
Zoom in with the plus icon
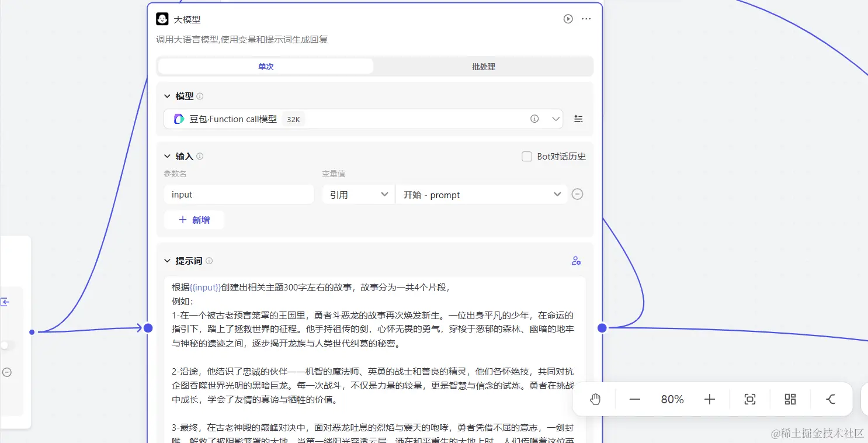click(710, 399)
